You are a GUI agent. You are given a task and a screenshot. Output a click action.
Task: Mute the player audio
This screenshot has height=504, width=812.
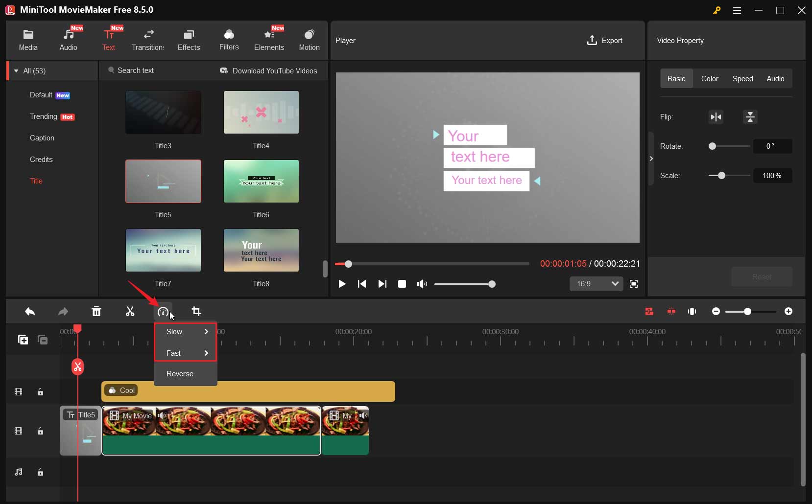(x=422, y=284)
